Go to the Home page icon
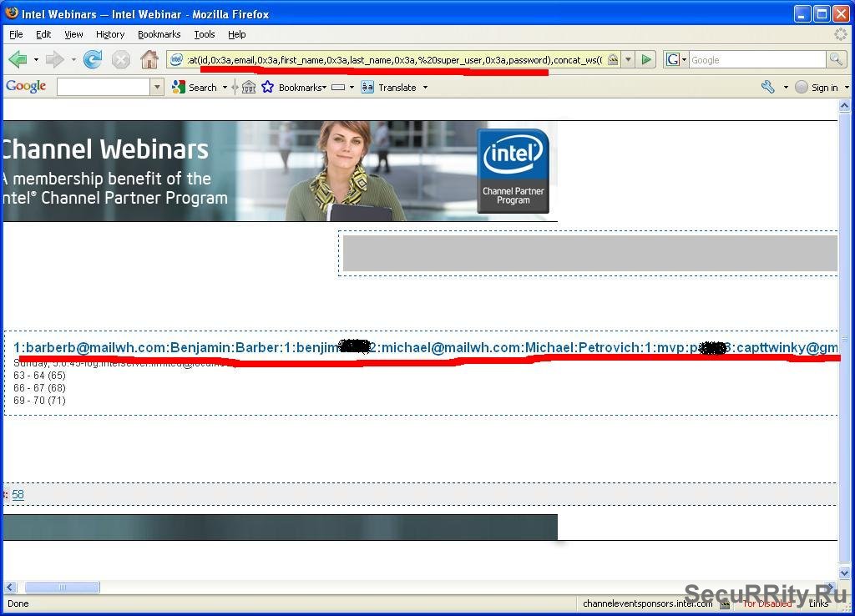Image resolution: width=855 pixels, height=616 pixels. coord(149,59)
